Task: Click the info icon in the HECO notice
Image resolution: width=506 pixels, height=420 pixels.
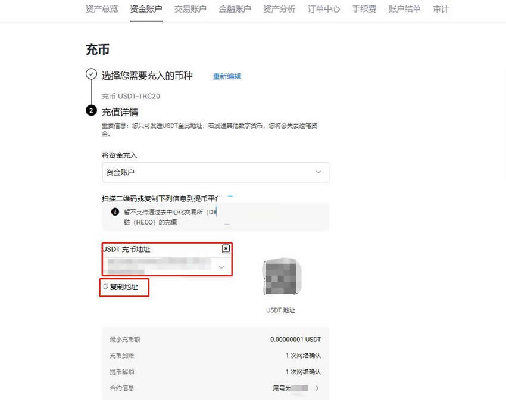Action: pyautogui.click(x=115, y=212)
